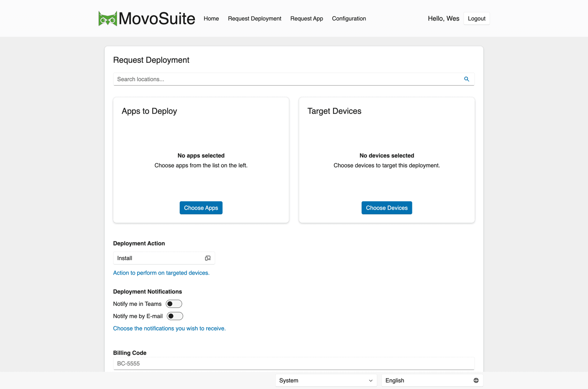Click the "Target Devices" heading
Viewport: 588px width, 389px height.
pos(334,111)
